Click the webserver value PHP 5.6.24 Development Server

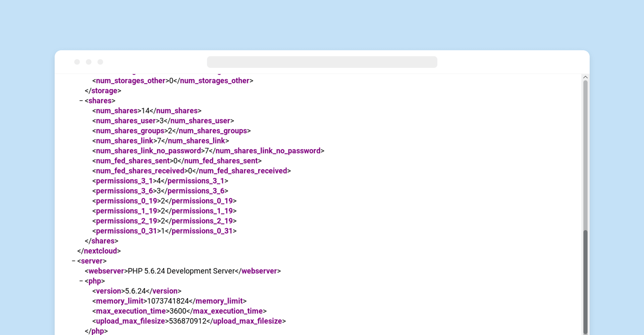point(181,271)
